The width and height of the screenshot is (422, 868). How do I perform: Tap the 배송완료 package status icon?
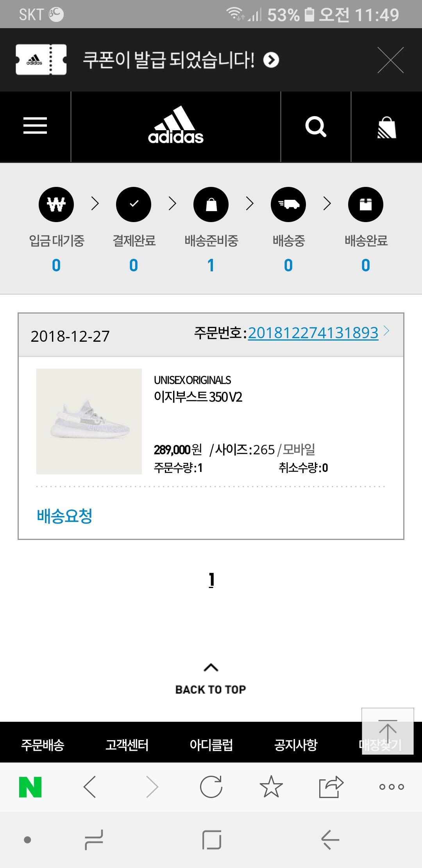tap(366, 204)
